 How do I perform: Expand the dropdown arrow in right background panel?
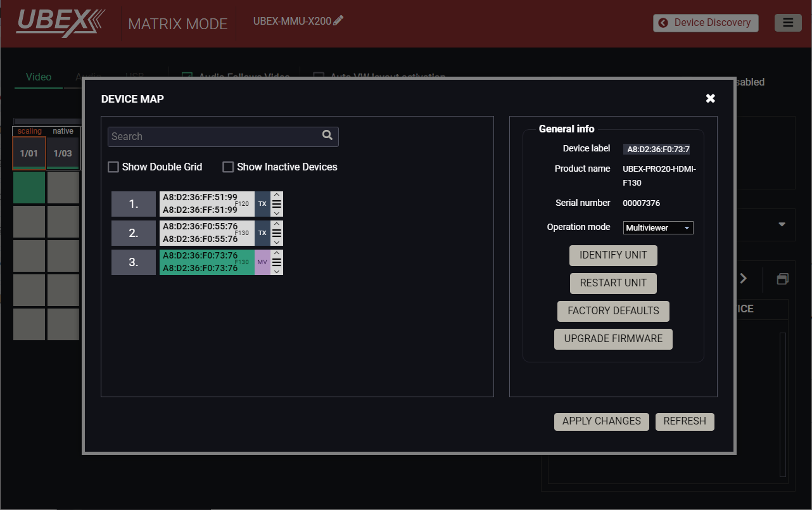tap(782, 225)
